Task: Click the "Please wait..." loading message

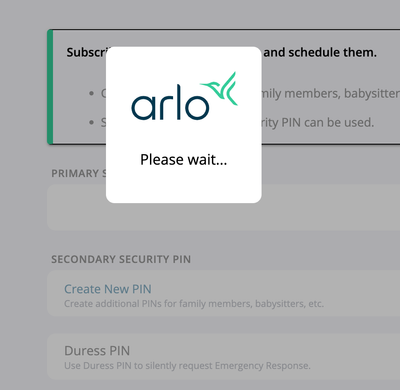Action: point(183,159)
